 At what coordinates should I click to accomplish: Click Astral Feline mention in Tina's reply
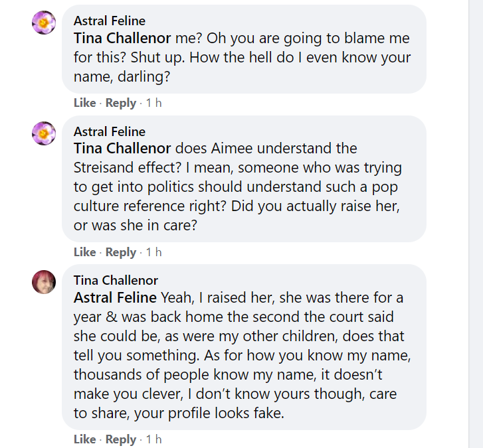[115, 297]
